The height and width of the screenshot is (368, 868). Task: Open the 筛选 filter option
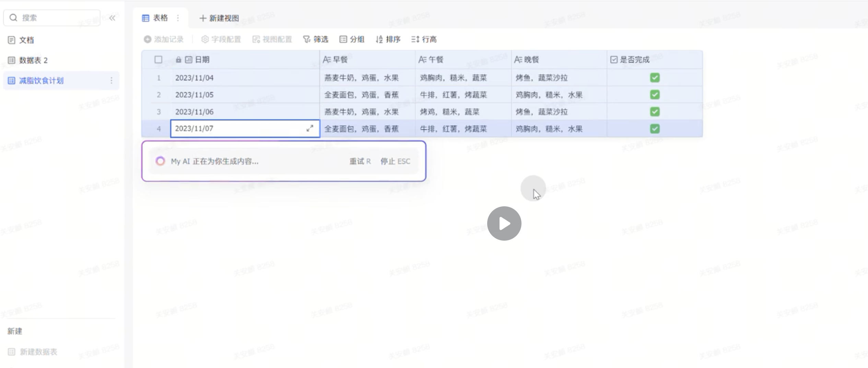316,39
